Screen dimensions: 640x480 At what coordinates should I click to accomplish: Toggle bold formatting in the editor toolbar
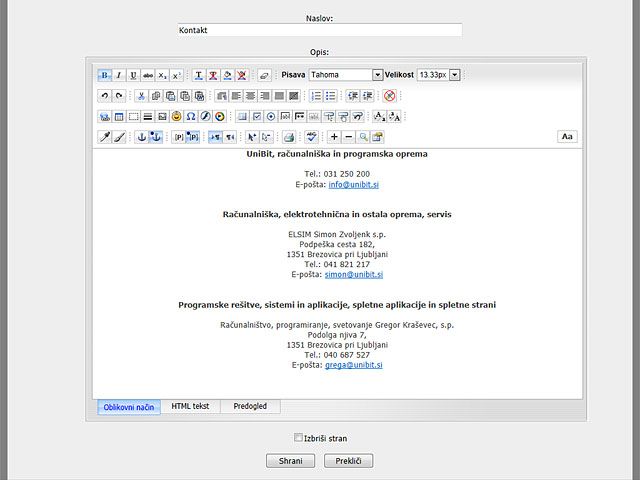pos(104,75)
